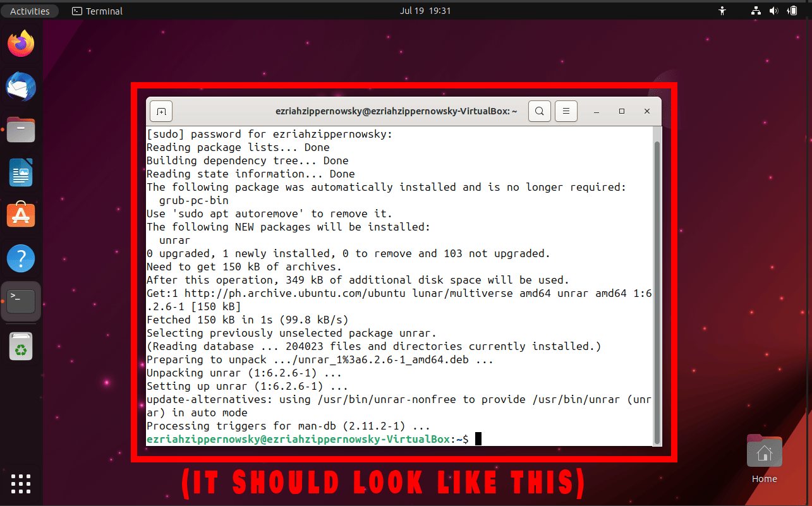812x506 pixels.
Task: Open LibreOffice Writer from the dock
Action: (21, 172)
